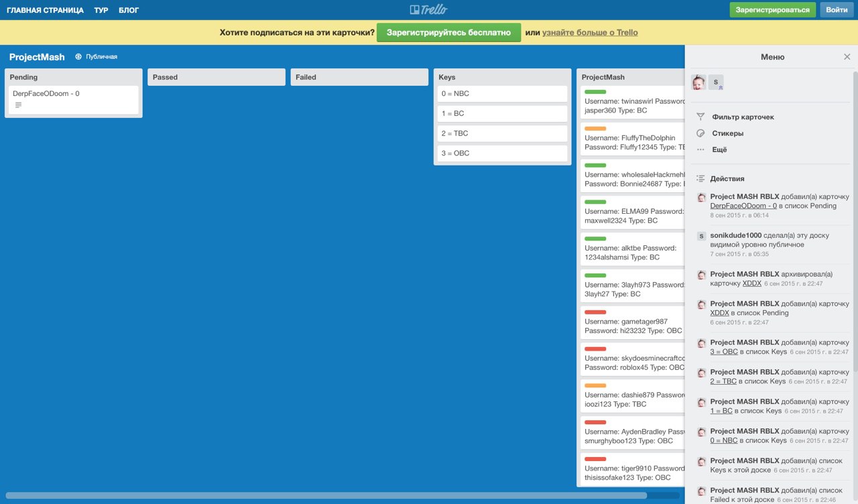Open DerpFaceODoom - 0 link in activity feed
Viewport: 858px width, 504px height.
(x=743, y=206)
